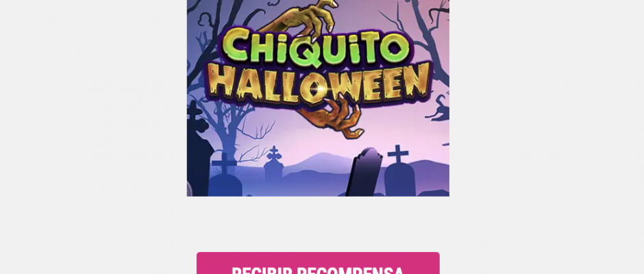Click the witch silhouette on right edge
This screenshot has width=644, height=274.
pyautogui.click(x=438, y=108)
